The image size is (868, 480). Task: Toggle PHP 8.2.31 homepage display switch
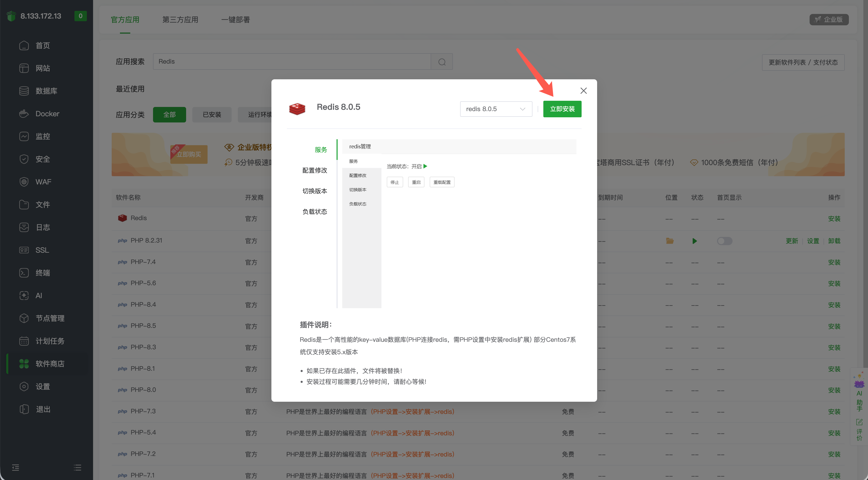point(725,241)
